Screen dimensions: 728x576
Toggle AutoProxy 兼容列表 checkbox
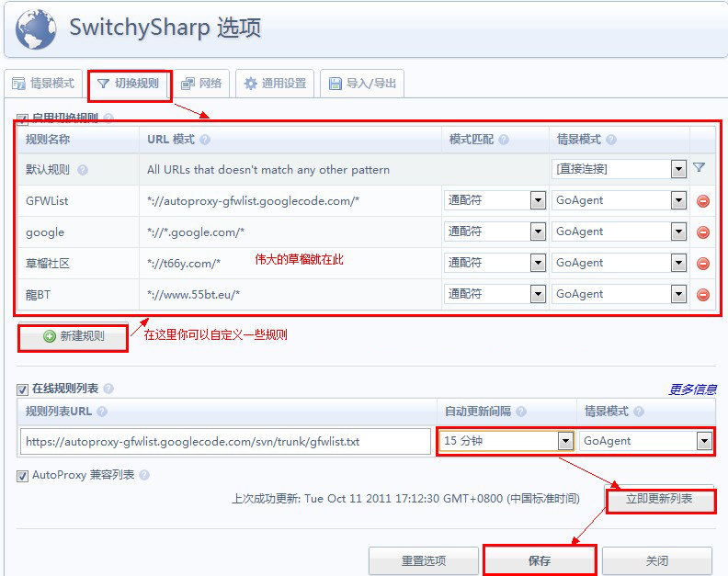tap(22, 476)
